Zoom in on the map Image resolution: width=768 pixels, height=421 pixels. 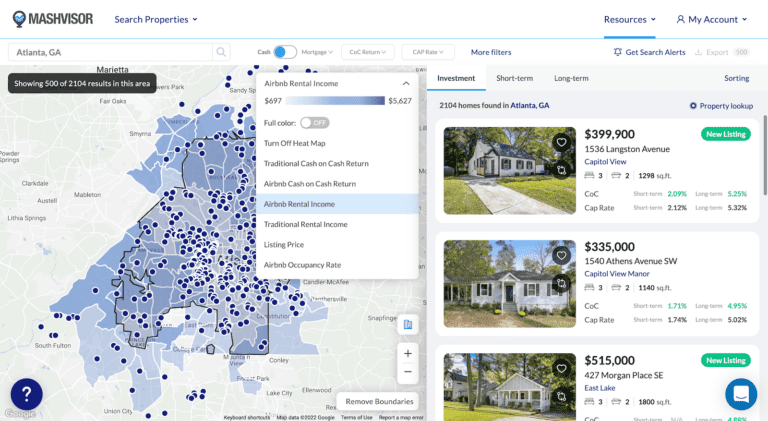[408, 353]
